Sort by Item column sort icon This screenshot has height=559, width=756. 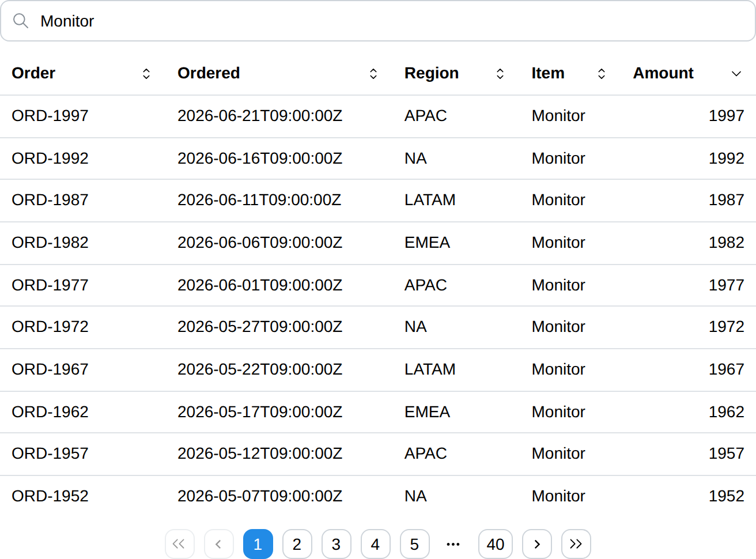tap(602, 73)
